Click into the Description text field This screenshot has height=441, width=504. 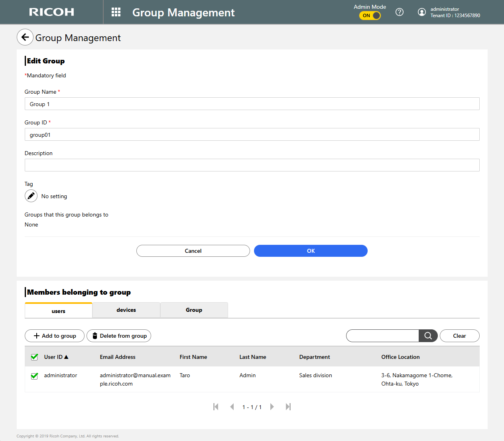[x=252, y=165]
